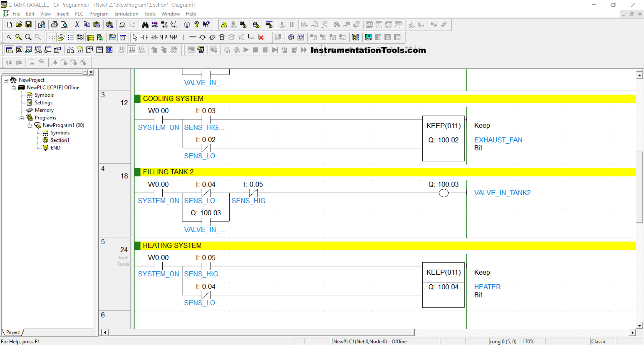Select the END section in the tree

[55, 148]
